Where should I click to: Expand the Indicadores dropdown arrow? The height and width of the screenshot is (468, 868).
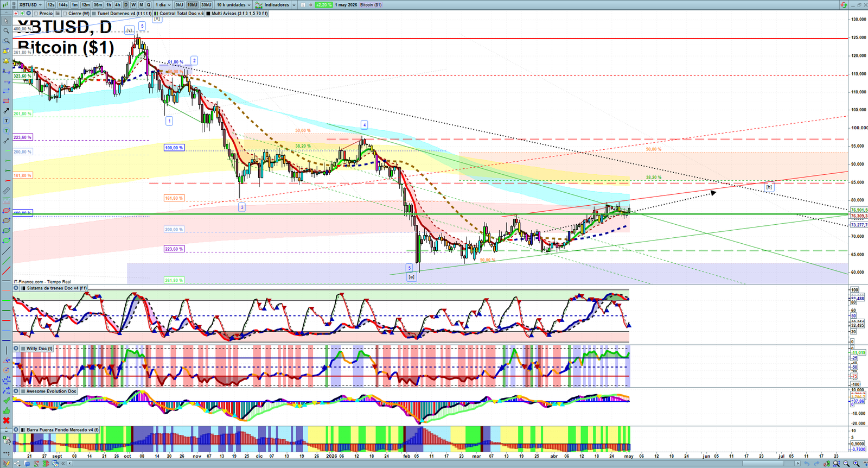pos(294,5)
